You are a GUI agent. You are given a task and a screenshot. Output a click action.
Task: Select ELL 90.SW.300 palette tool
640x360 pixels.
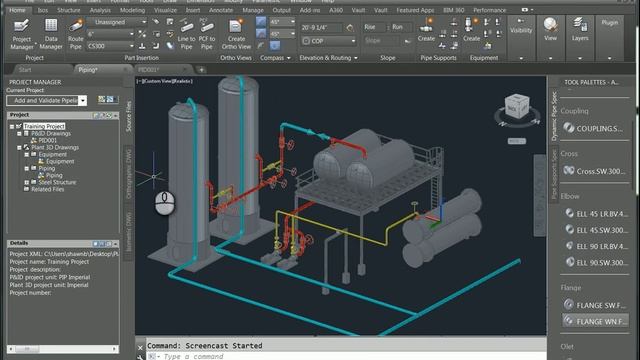596,262
